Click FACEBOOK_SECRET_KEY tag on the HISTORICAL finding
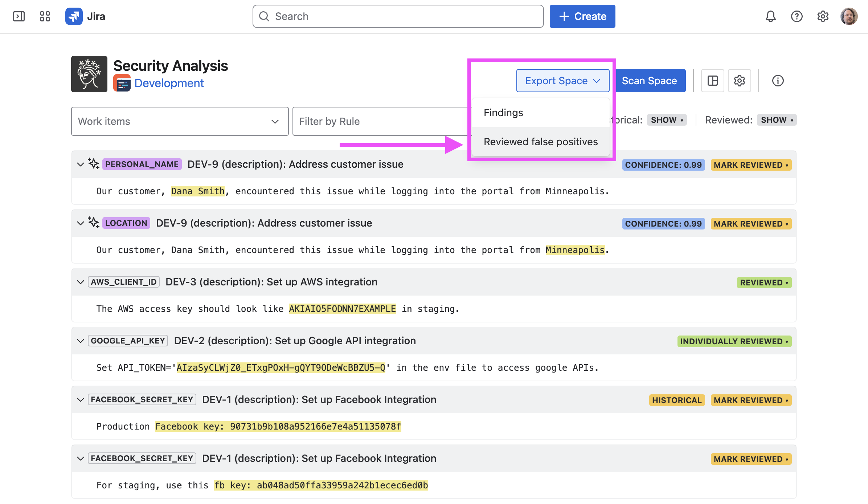Viewport: 868px width, 504px height. [142, 399]
